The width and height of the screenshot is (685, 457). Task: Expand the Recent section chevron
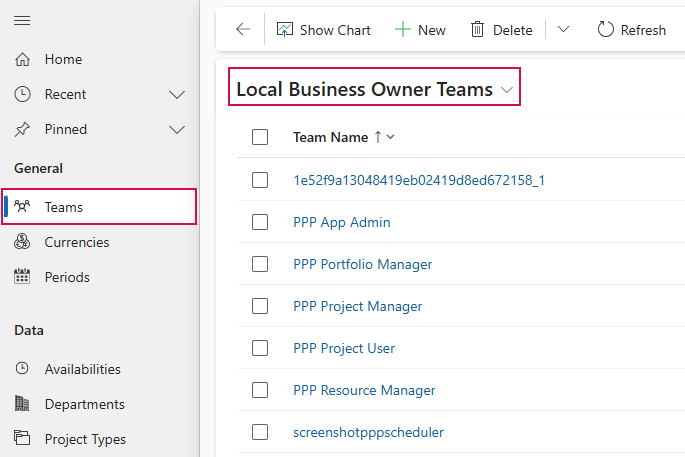(x=177, y=95)
